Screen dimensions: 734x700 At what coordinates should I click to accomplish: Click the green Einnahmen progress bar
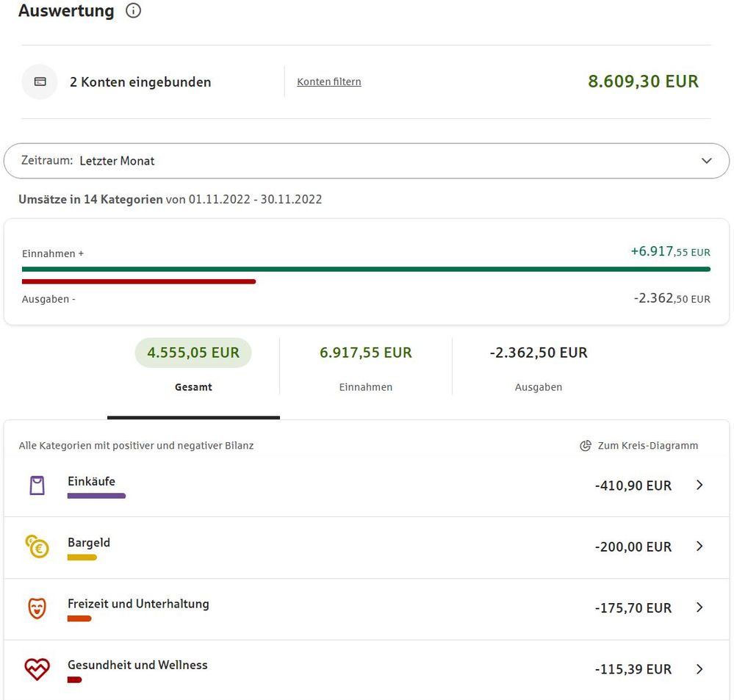366,270
